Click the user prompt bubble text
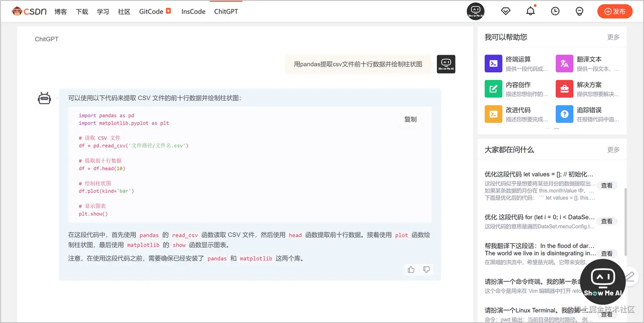 click(x=358, y=64)
